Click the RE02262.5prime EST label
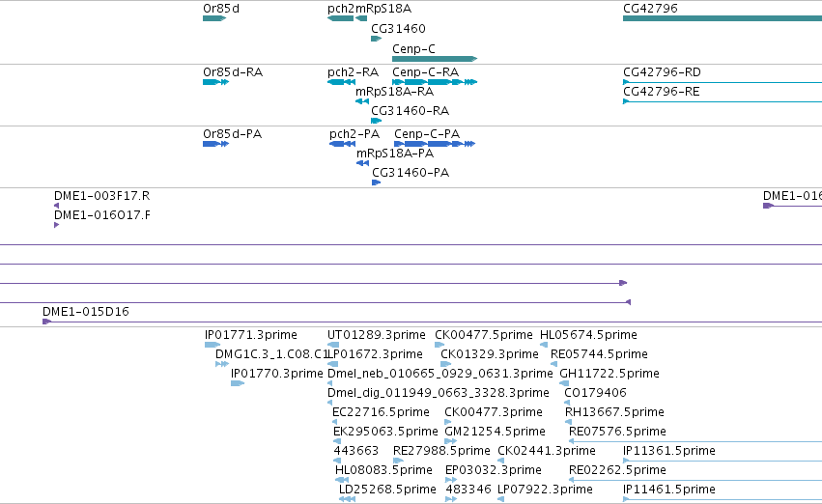 [x=617, y=470]
